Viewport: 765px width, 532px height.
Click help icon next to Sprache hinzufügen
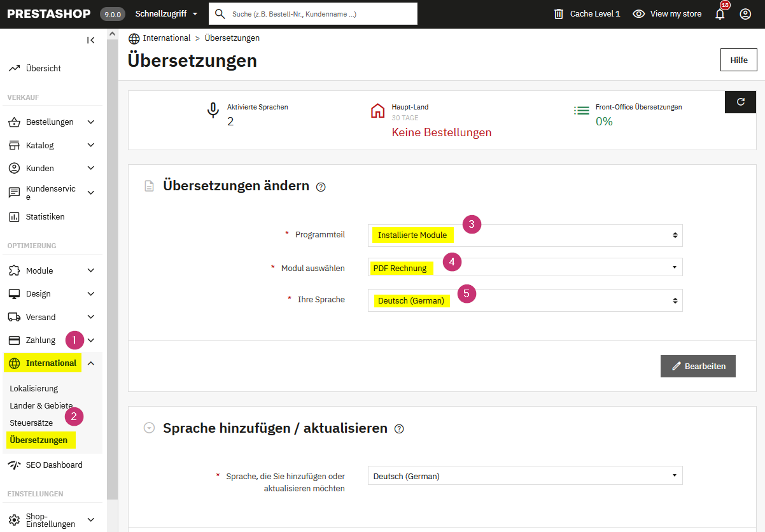pos(399,429)
